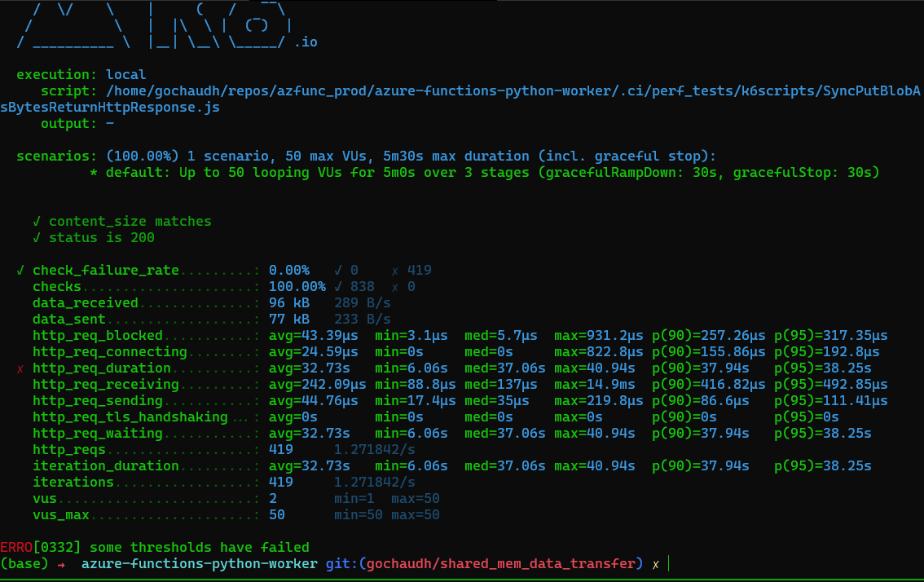Click 'sBytesReturnHttpResponse.js' filename text

110,108
